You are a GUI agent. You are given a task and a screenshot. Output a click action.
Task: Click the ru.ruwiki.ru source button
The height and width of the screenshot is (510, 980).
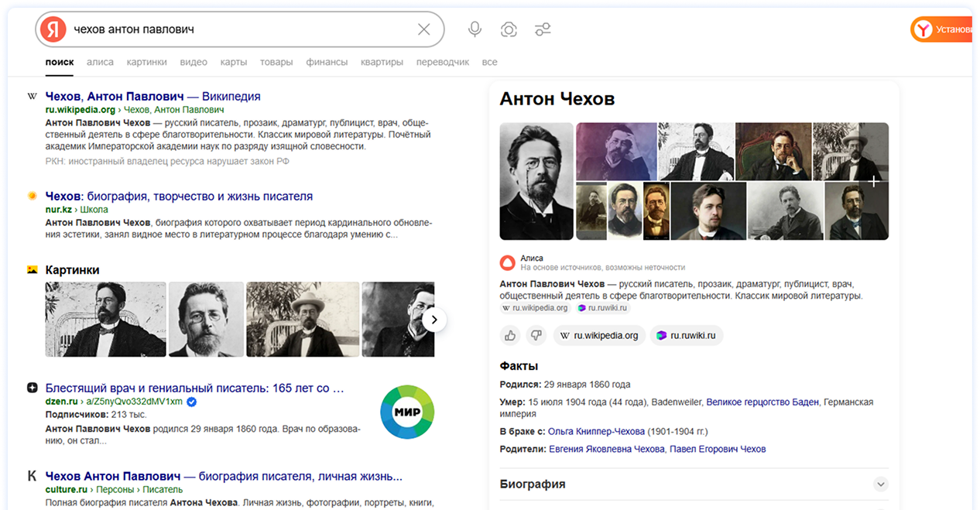(x=687, y=335)
